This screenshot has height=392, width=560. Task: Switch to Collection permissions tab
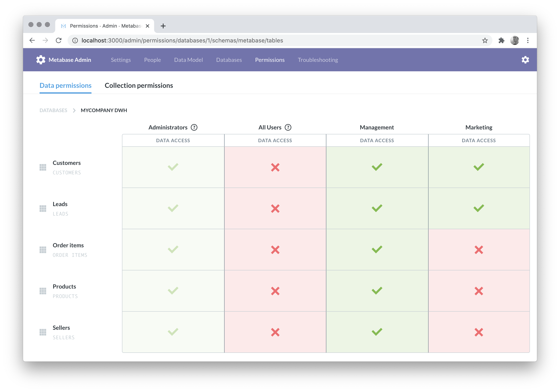139,85
